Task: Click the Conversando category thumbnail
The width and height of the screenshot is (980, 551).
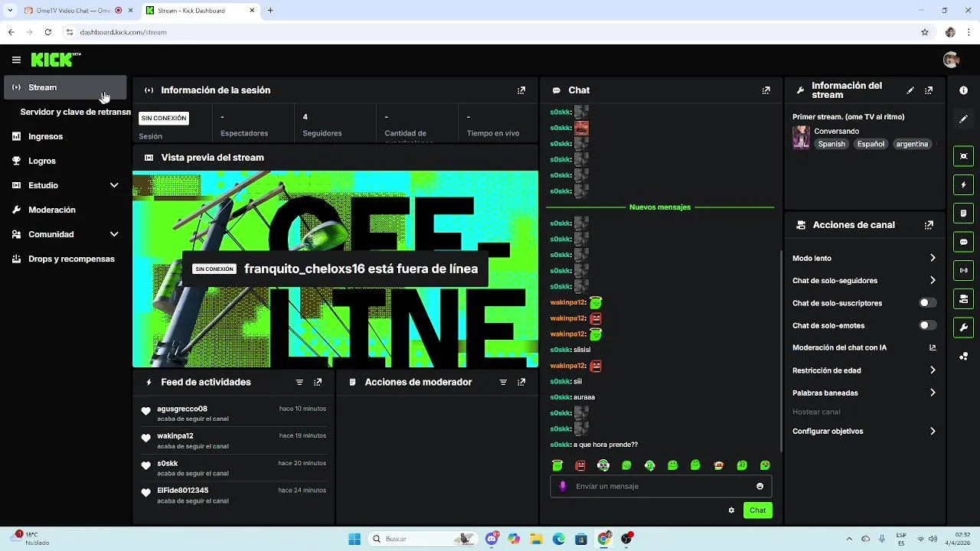Action: (801, 138)
